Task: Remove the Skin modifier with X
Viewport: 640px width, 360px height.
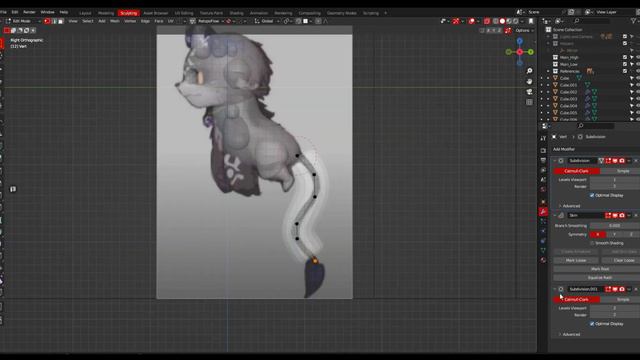Action: [x=636, y=215]
